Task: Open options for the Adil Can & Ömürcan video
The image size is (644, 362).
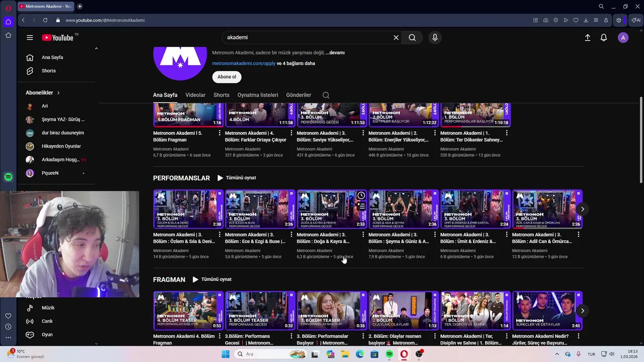Action: 579,235
